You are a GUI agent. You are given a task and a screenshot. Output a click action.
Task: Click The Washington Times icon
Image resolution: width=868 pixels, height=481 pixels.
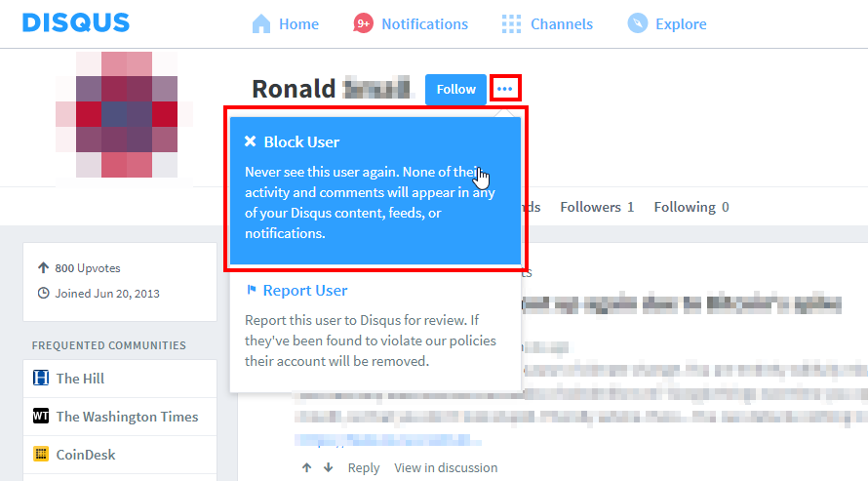[41, 417]
